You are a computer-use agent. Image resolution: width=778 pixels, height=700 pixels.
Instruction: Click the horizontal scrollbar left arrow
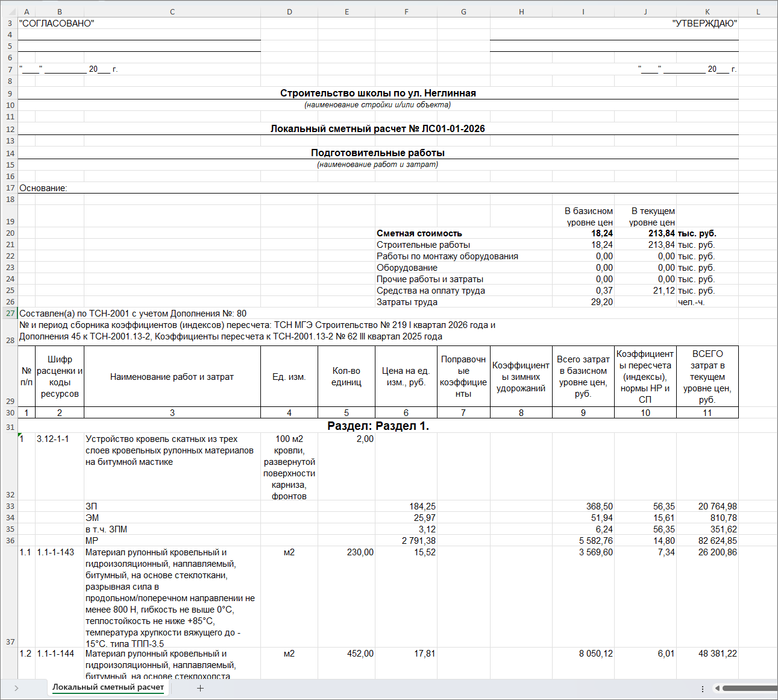click(717, 688)
